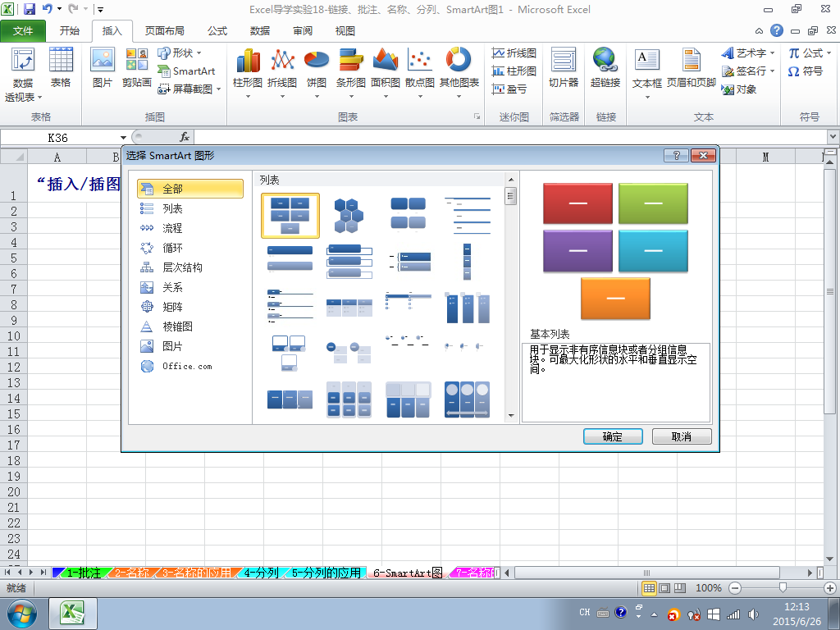Insert an 对象 object
The image size is (840, 630).
point(739,89)
